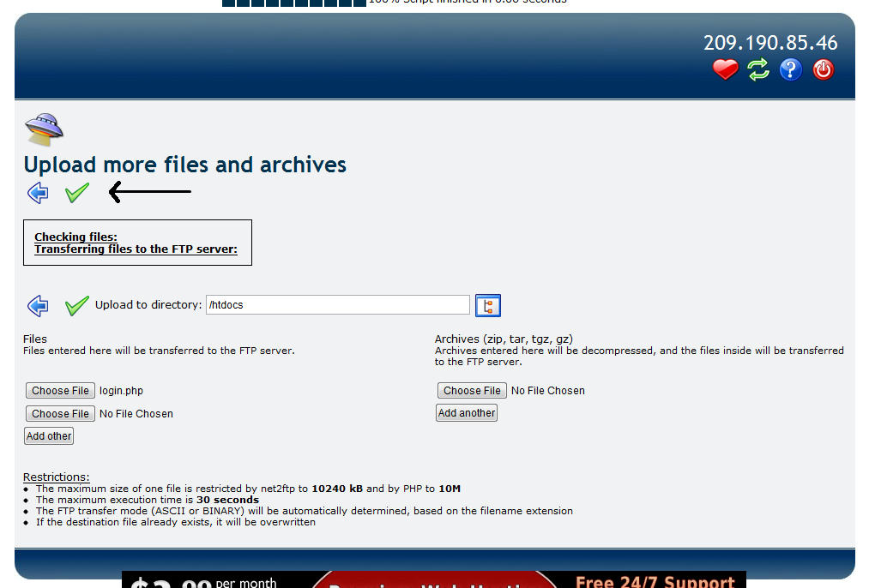The image size is (869, 588).
Task: Choose an archive file to upload
Action: 472,391
